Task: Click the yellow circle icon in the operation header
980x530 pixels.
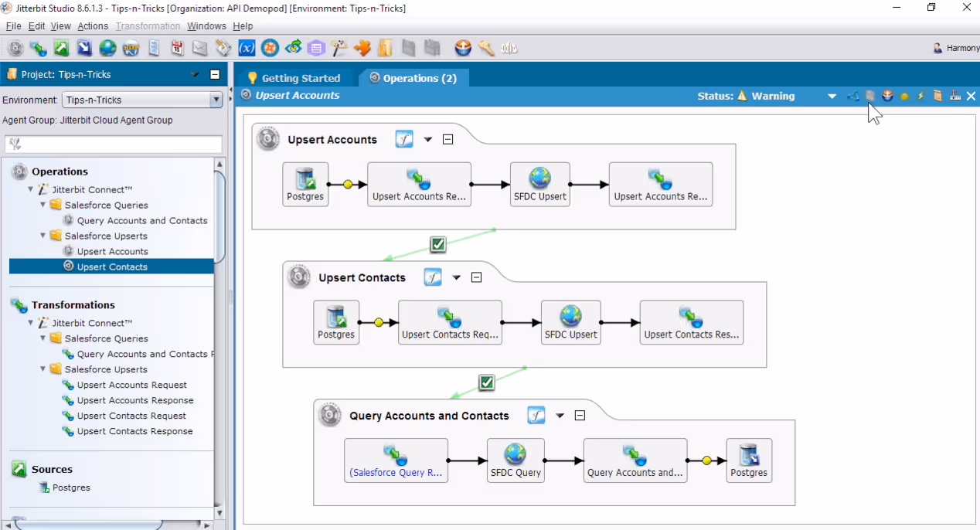Action: [x=904, y=96]
